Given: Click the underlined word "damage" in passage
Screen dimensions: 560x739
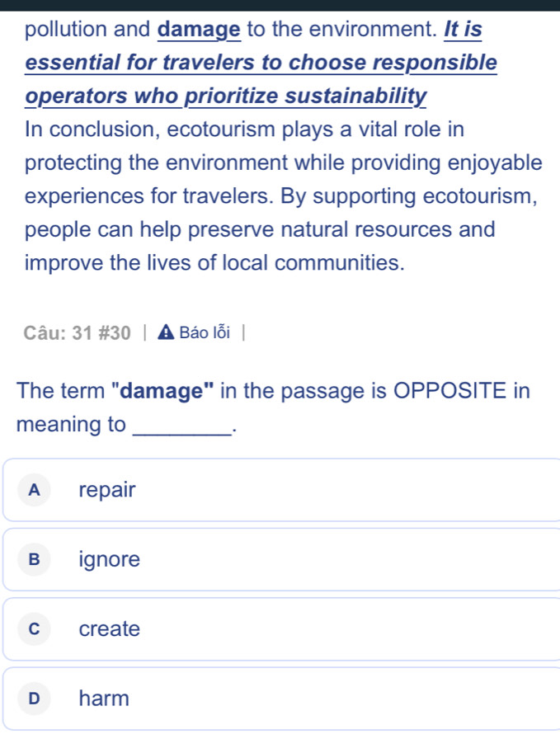Looking at the screenshot, I should click(x=199, y=30).
